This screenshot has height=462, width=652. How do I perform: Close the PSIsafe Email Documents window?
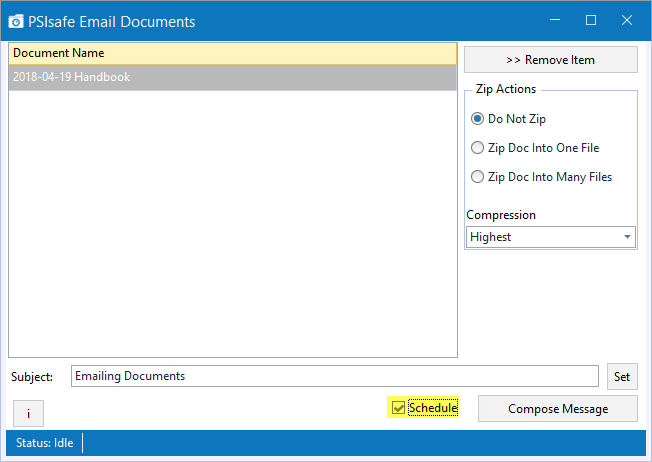click(x=627, y=20)
